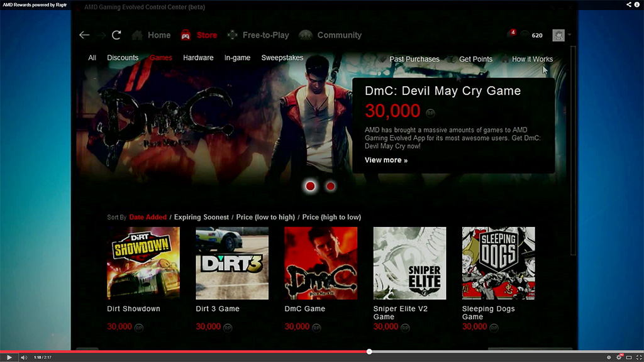Click the Dirt 3 Game title text
644x362 pixels.
pyautogui.click(x=217, y=309)
